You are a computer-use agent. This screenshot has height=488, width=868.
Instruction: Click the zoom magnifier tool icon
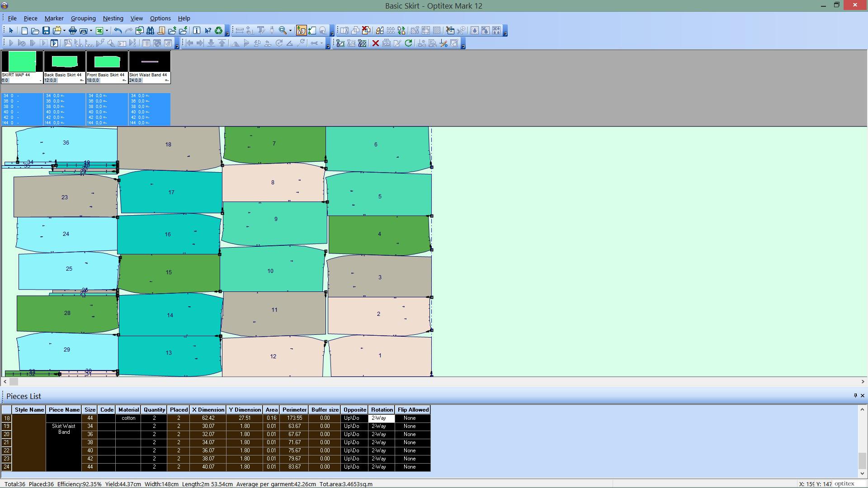click(x=283, y=31)
